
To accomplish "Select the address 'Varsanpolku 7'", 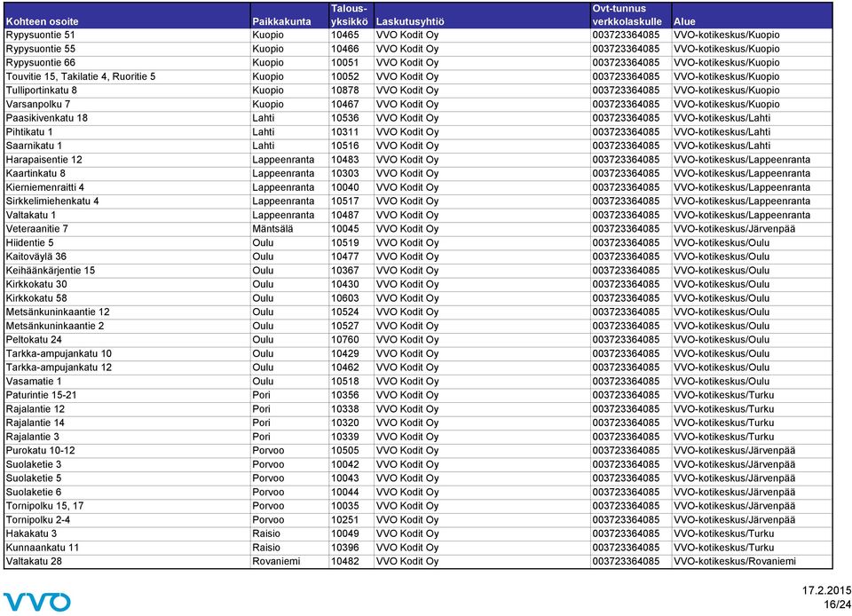I will (x=38, y=105).
